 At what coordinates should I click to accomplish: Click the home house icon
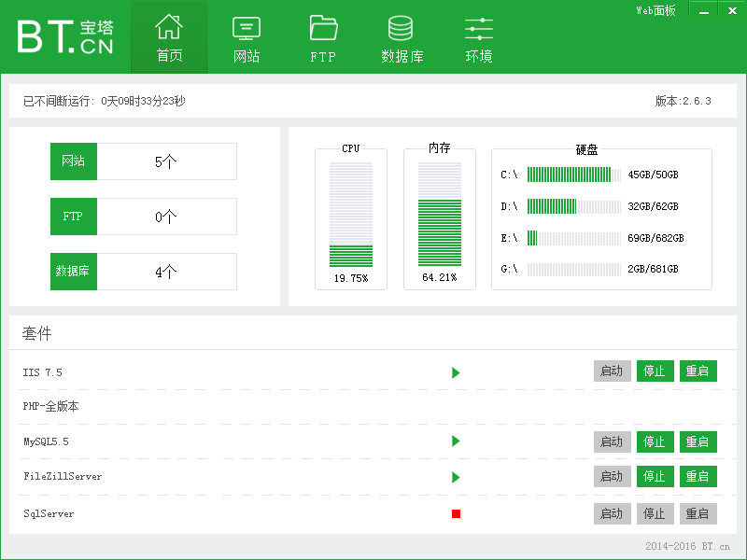pyautogui.click(x=169, y=27)
